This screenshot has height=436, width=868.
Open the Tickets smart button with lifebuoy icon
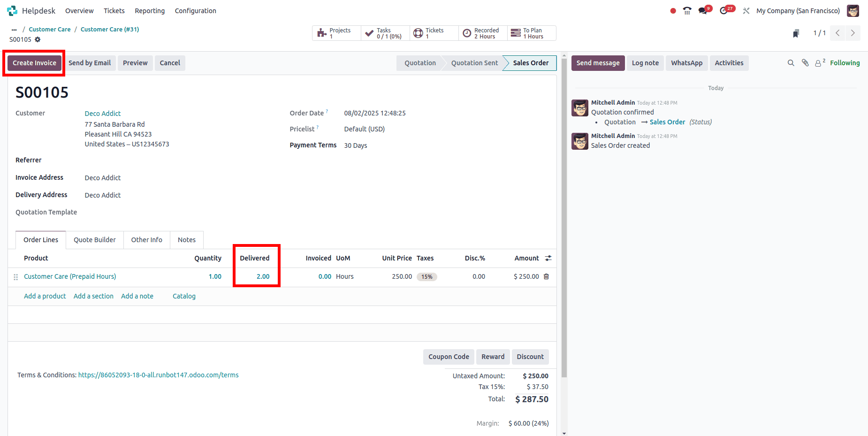[432, 33]
